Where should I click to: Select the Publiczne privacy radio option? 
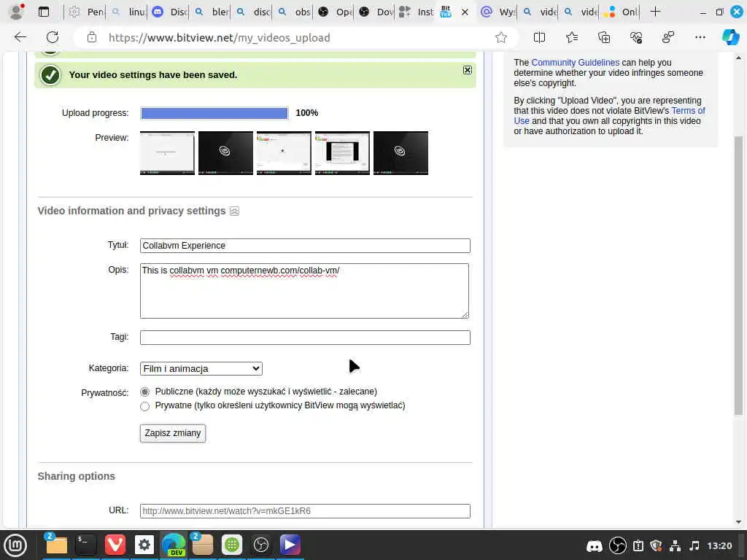[145, 392]
